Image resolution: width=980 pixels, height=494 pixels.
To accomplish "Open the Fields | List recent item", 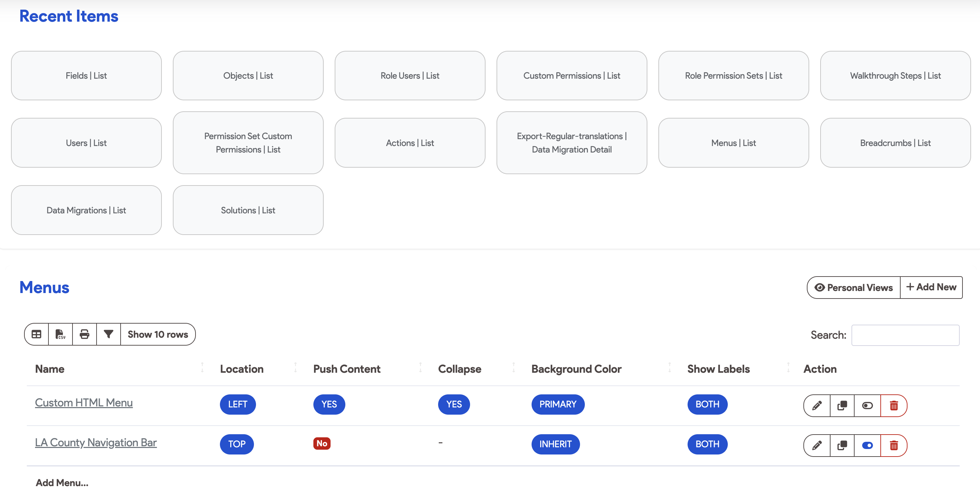I will pyautogui.click(x=86, y=76).
